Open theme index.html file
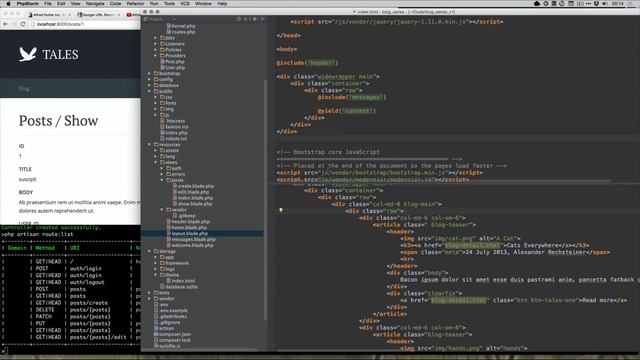Screen dimensions: 640x360 [180, 281]
